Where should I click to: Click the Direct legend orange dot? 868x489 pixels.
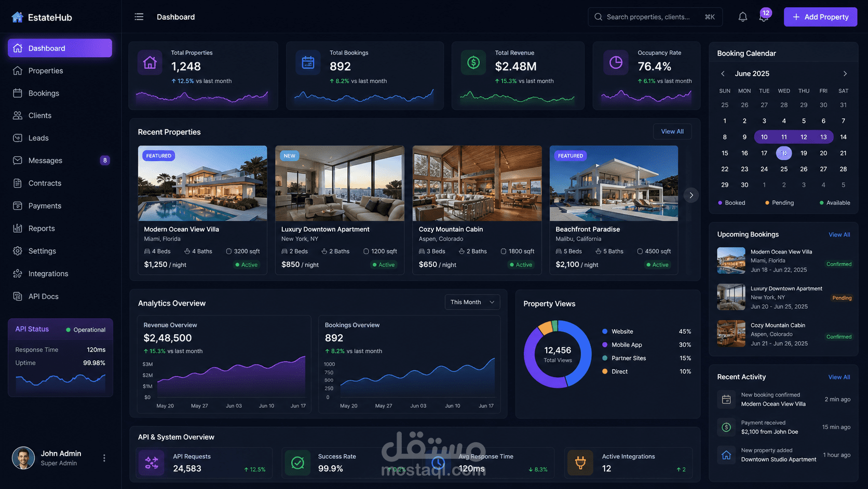tap(605, 372)
